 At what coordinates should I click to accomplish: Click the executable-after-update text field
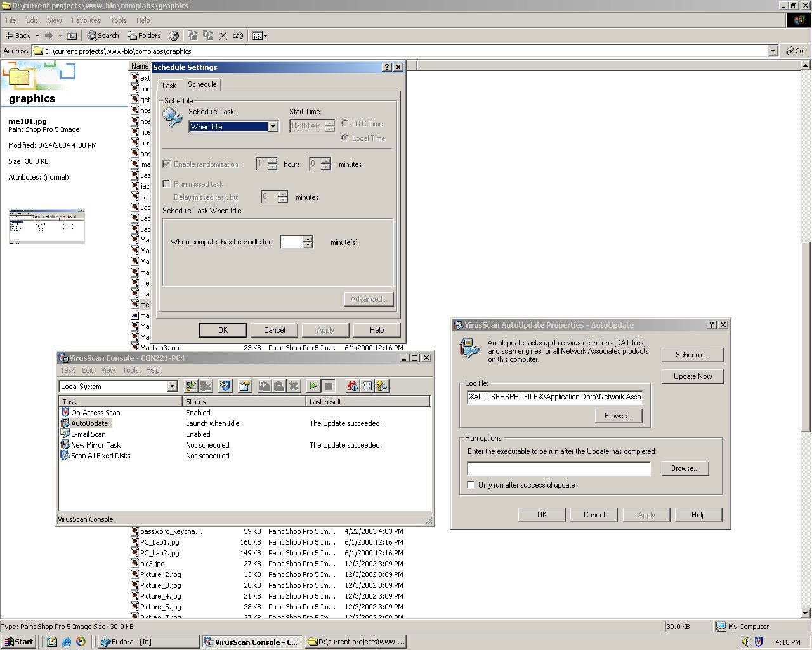coord(559,468)
